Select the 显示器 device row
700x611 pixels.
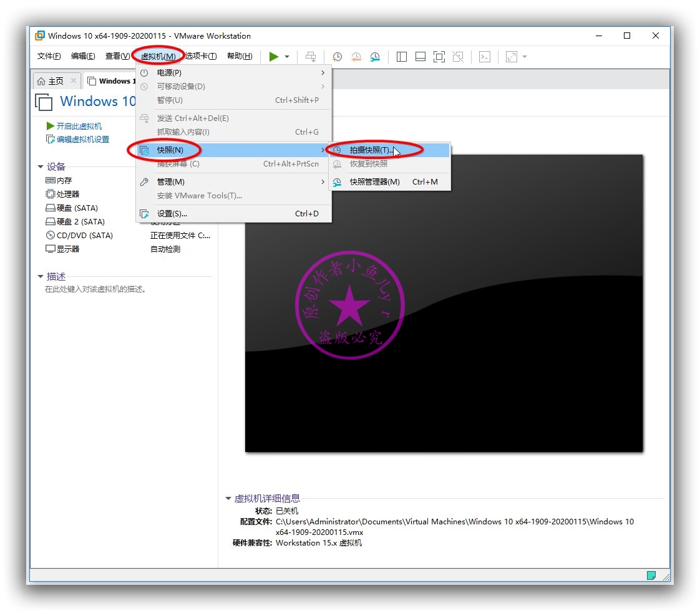(x=62, y=249)
